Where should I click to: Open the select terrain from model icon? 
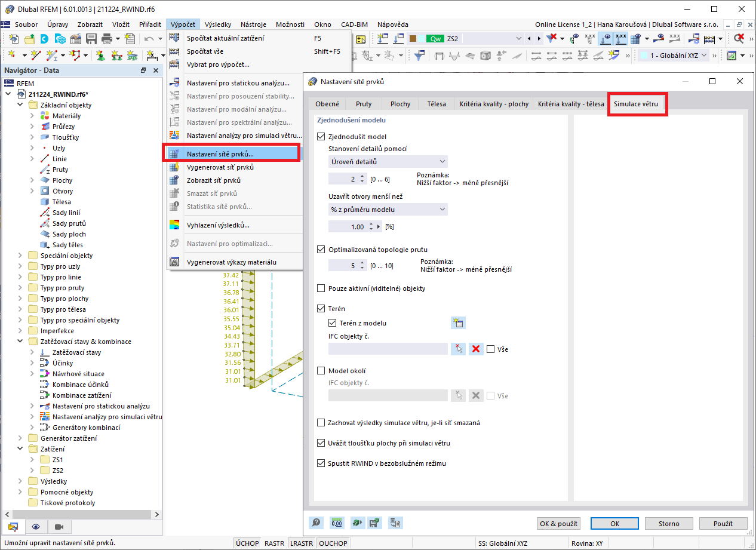pyautogui.click(x=457, y=322)
